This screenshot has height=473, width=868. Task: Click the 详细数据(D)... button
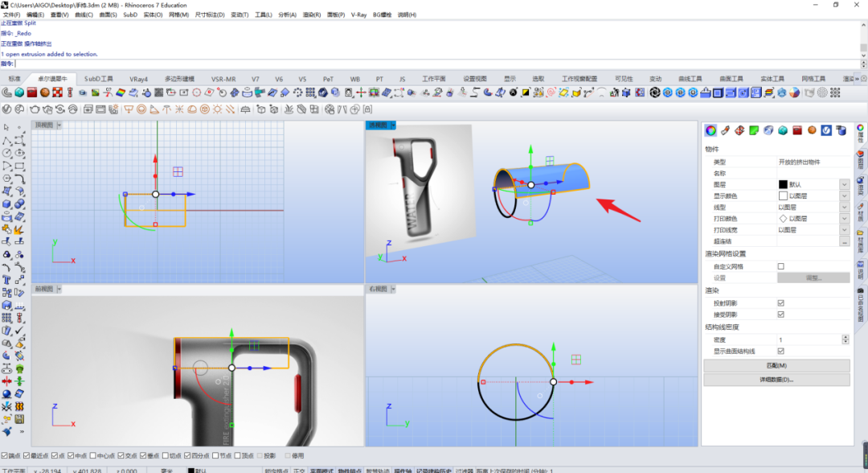tap(776, 380)
